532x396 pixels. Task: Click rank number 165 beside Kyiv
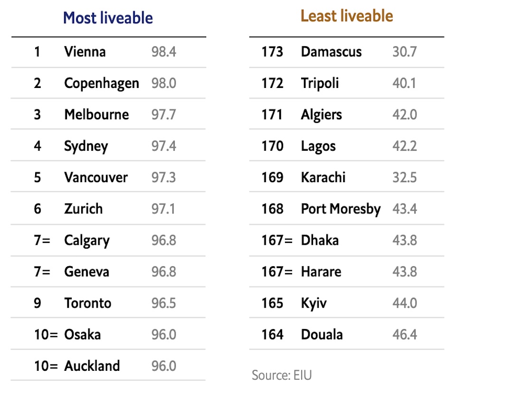(x=272, y=303)
